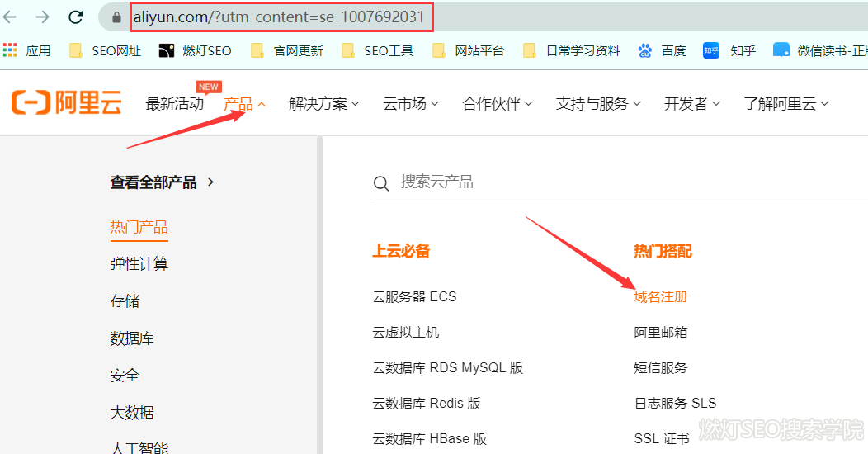Open 云数据库 Redis 版 link
Viewport: 868px width, 454px height.
(427, 403)
